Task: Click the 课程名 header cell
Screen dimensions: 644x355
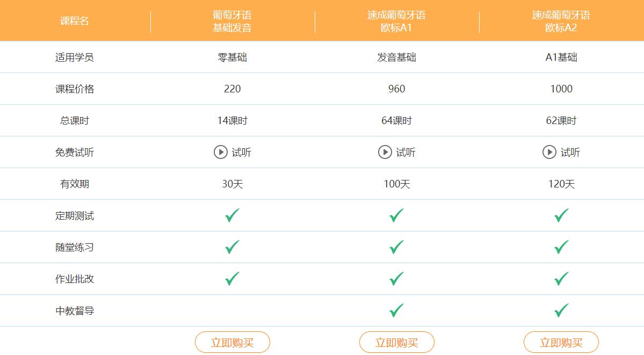Action: (74, 20)
